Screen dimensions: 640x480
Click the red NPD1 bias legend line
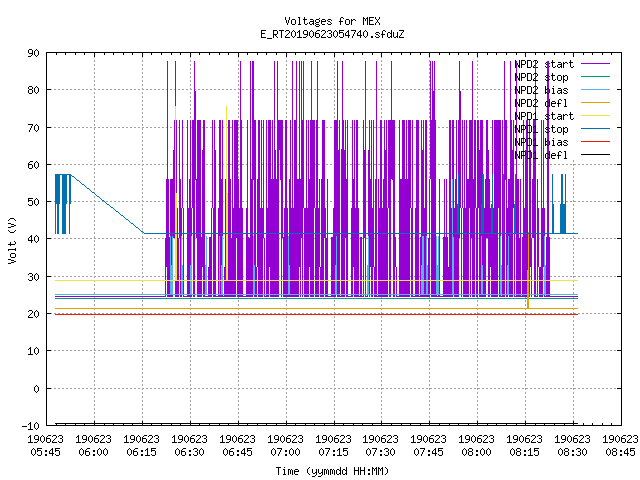[x=595, y=142]
